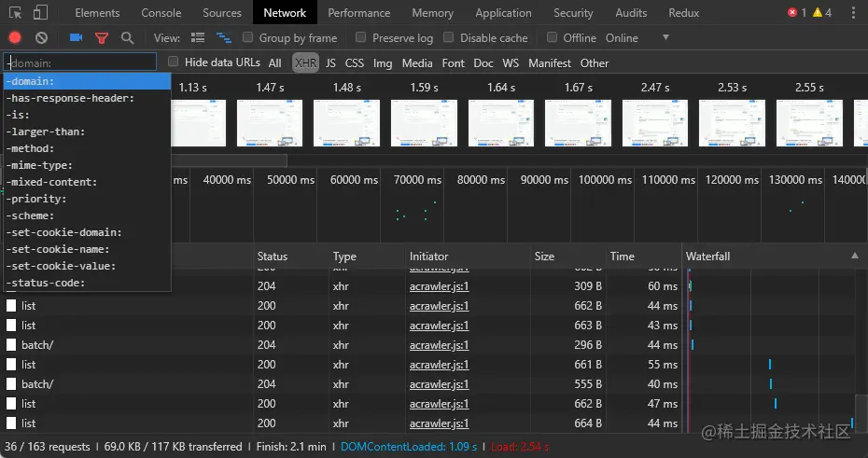Filter requests by JS
Screen dimensions: 868x458
pos(330,63)
